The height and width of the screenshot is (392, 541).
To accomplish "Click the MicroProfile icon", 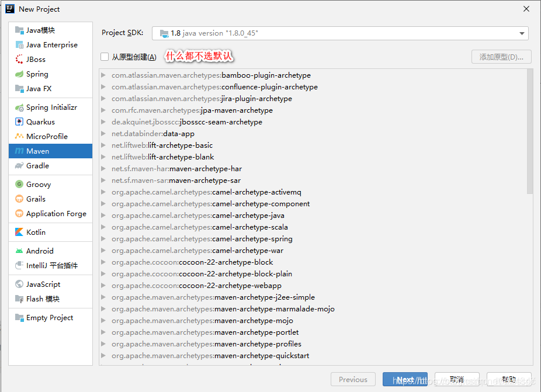I will pos(19,136).
